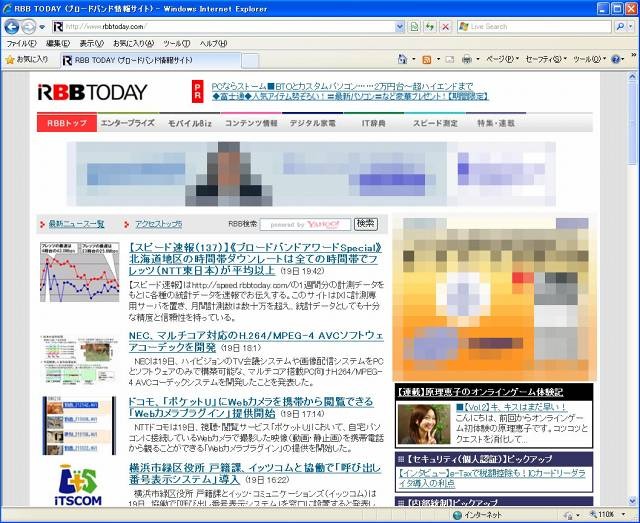640x523 pixels.
Task: Select the エンタープライズ navigation tab
Action: point(128,123)
